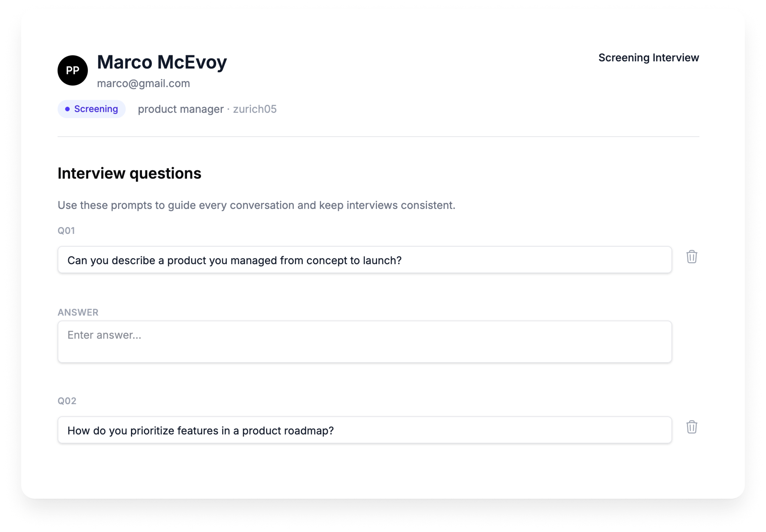
Task: Click the interview prompts description text
Action: pos(256,205)
